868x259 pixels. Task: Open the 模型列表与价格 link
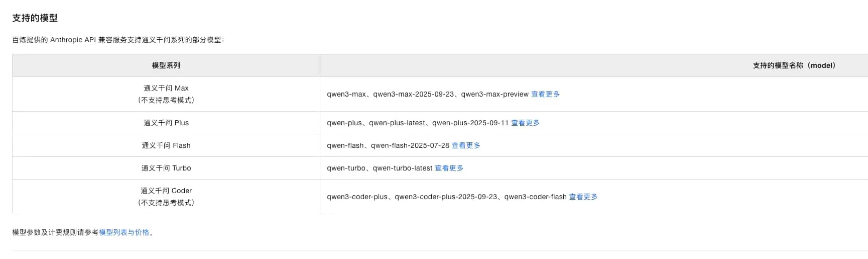coord(124,232)
